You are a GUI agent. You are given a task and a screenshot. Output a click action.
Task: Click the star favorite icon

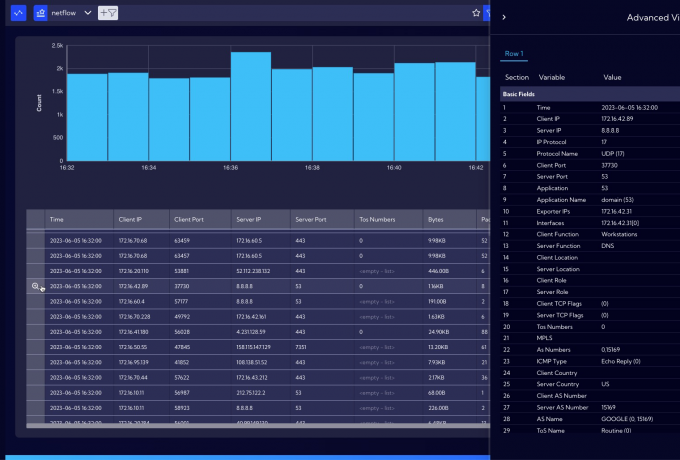(476, 13)
